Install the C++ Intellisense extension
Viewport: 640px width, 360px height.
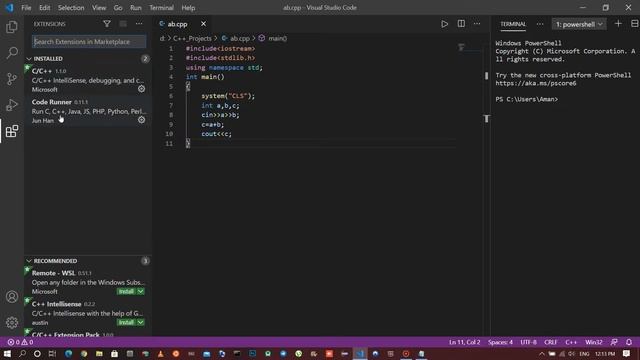coord(127,322)
